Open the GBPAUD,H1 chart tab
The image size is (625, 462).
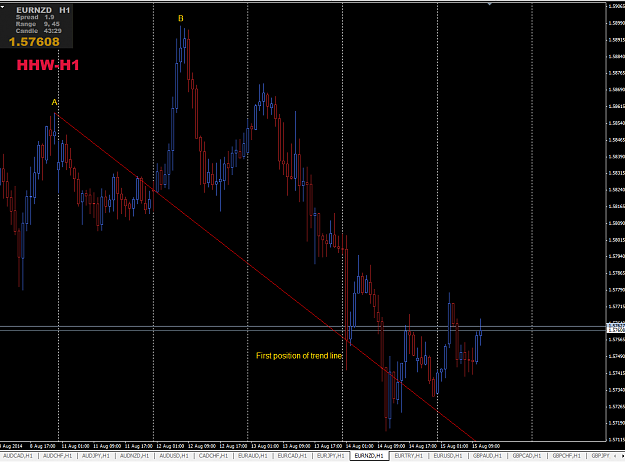(487, 456)
